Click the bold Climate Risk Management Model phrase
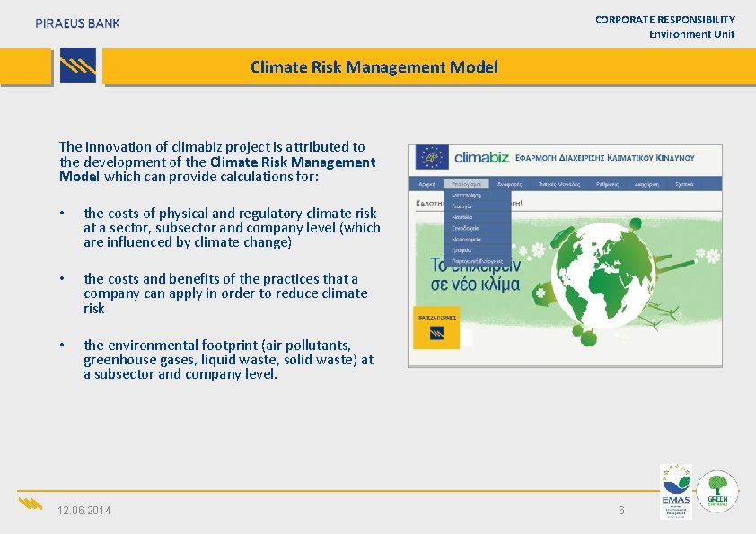Viewport: 756px width, 534px height. click(217, 169)
